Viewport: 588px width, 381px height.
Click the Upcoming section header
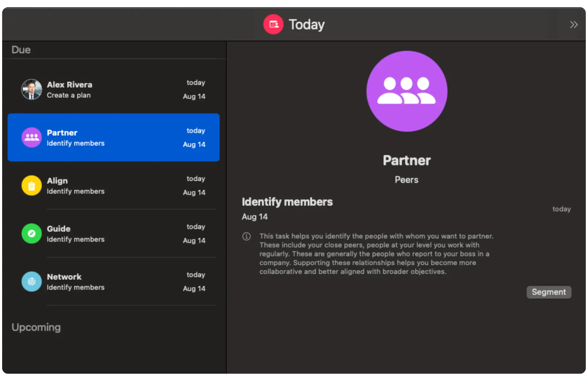click(x=36, y=328)
